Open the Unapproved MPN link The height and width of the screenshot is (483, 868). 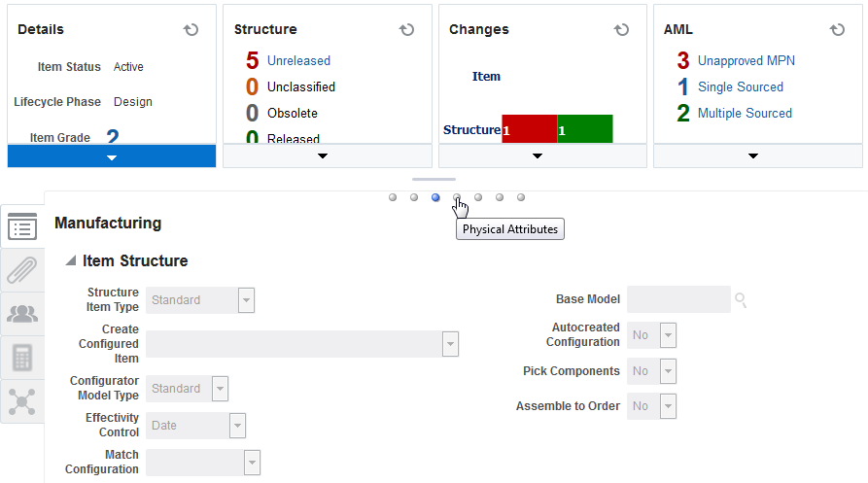tap(746, 60)
